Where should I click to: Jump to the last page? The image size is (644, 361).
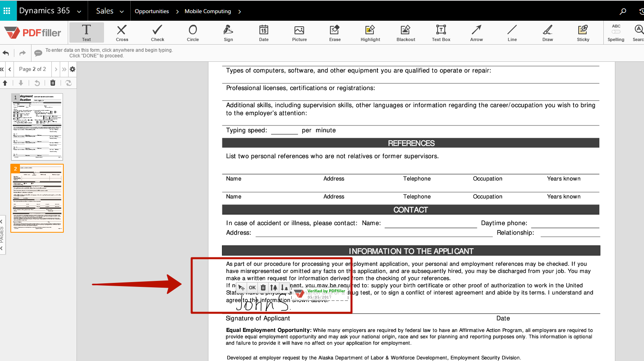(64, 69)
